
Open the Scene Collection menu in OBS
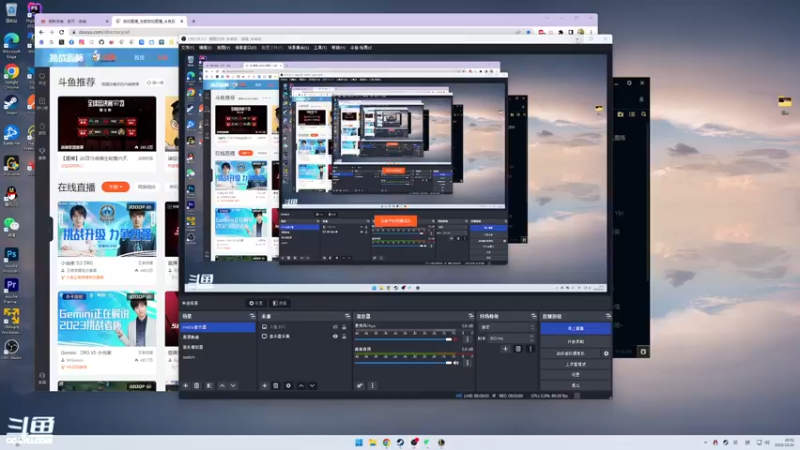298,48
